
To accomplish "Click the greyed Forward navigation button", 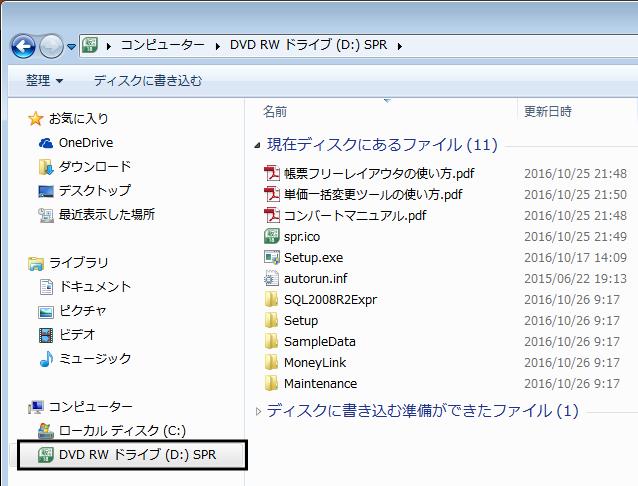I will pos(51,46).
